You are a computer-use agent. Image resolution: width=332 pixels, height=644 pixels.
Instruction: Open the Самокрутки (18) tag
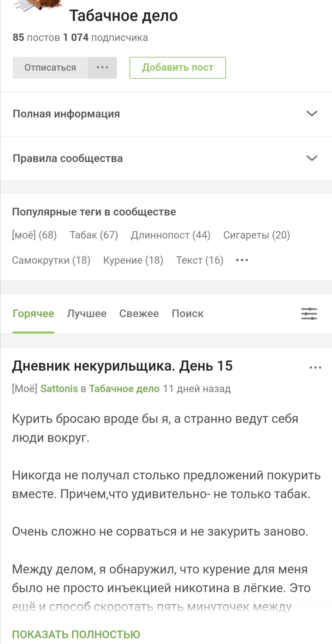(51, 260)
